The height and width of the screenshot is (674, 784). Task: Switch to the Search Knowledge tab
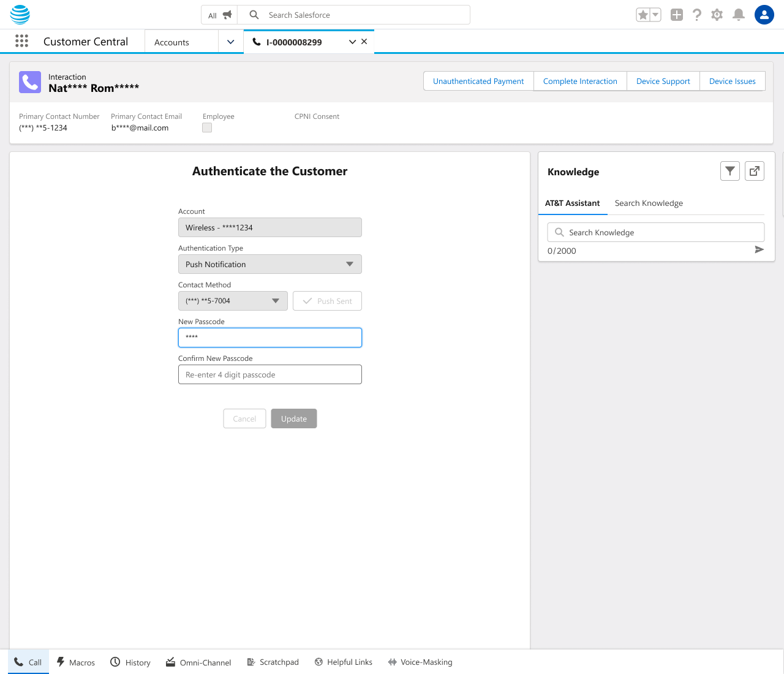pos(649,203)
